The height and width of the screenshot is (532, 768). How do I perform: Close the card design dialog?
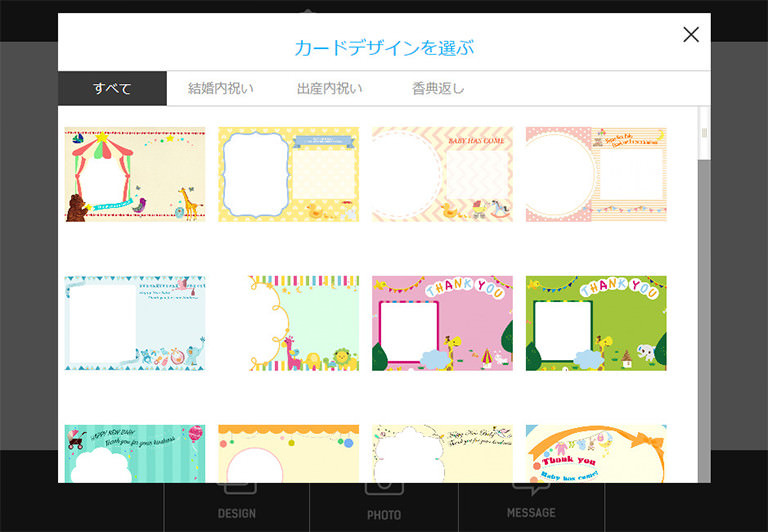[x=691, y=34]
